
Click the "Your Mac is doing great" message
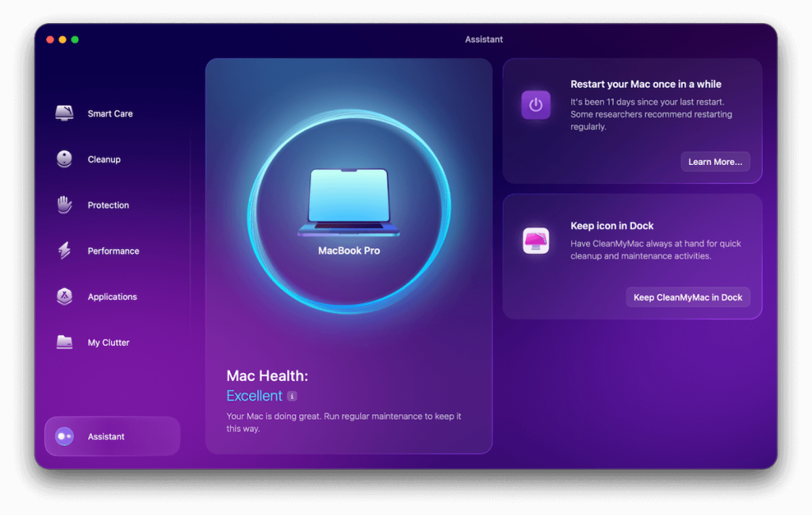point(344,422)
